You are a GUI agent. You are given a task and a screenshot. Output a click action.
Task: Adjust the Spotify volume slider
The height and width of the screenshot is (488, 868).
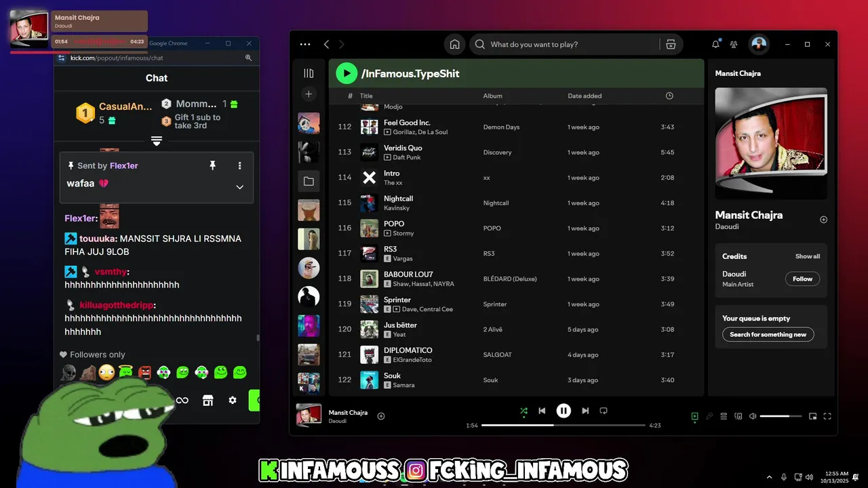(781, 416)
